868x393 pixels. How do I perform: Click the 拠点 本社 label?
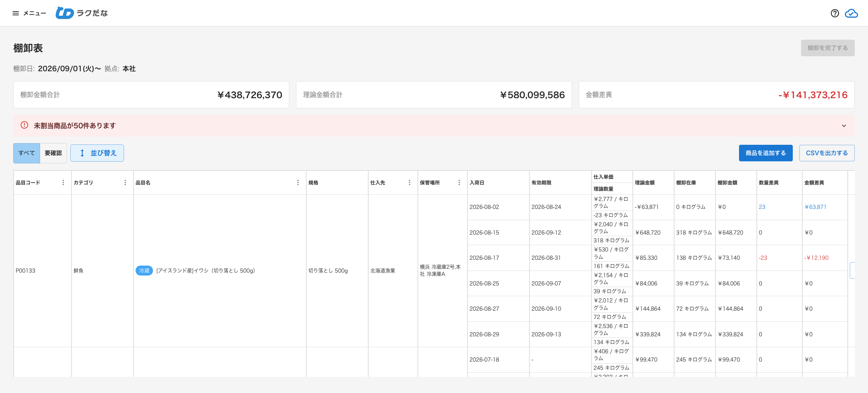120,69
